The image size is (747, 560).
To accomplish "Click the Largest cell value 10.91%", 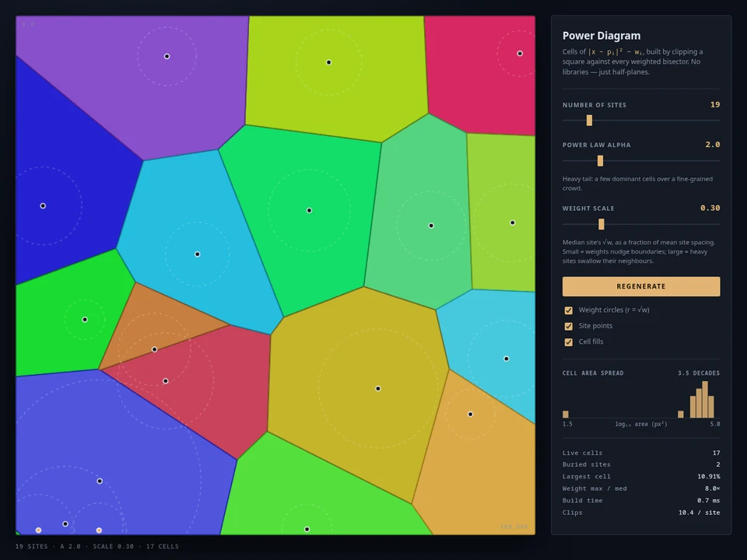I will pyautogui.click(x=709, y=476).
